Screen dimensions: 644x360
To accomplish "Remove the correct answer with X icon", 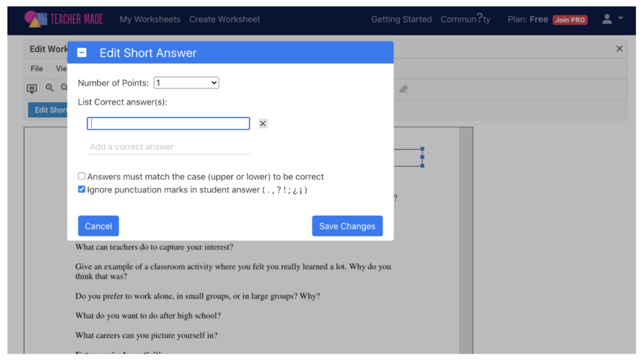I will [x=263, y=123].
